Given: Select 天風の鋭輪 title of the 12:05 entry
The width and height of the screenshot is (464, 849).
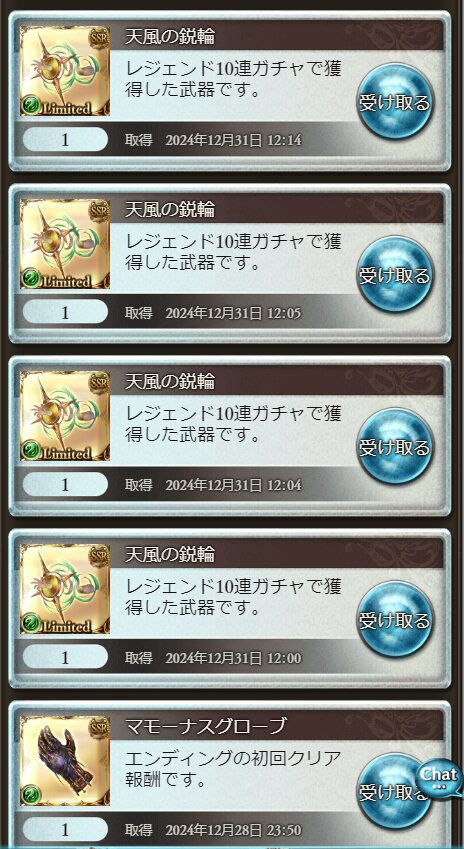Looking at the screenshot, I should tap(169, 209).
